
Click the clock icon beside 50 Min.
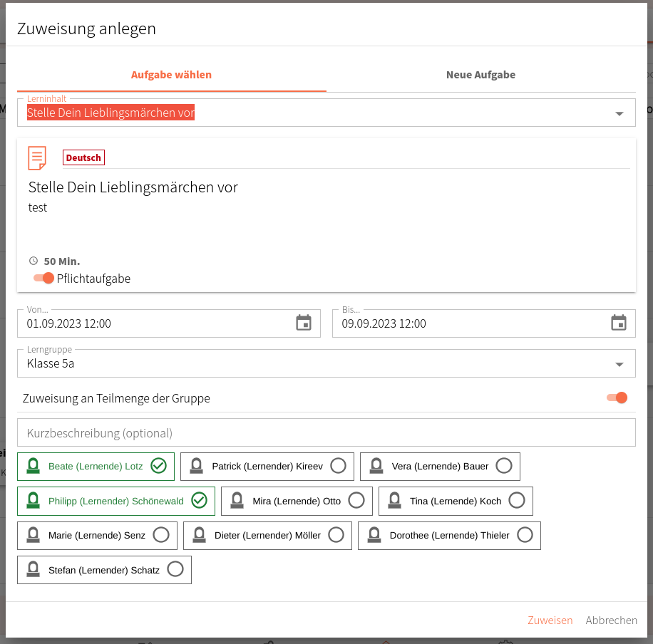[x=34, y=261]
